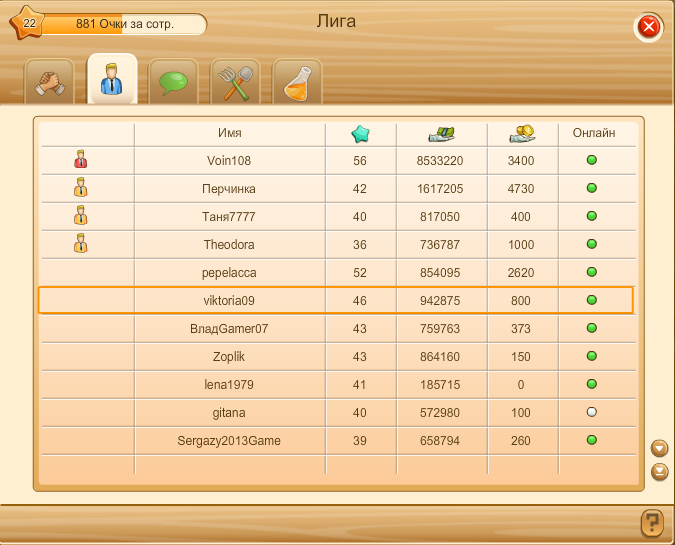Jump to bottom of list arrow
This screenshot has width=675, height=545.
659,471
